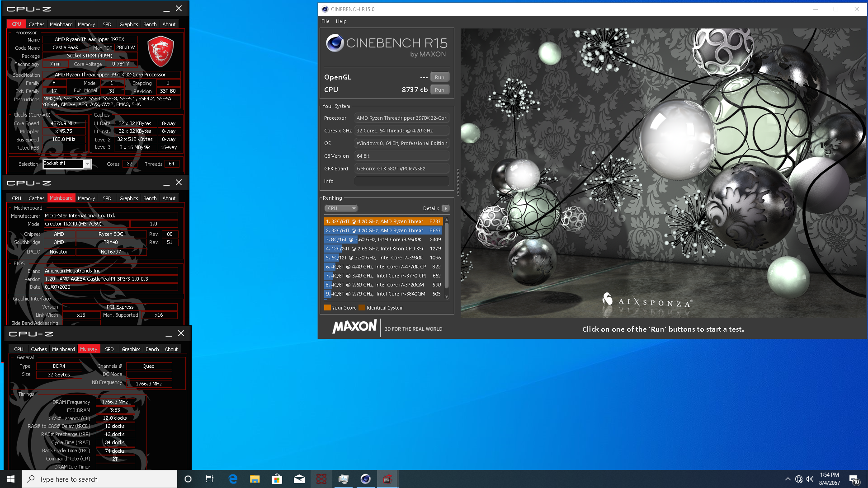Show hidden system tray icons
Screen dimensions: 868x488
[x=788, y=479]
